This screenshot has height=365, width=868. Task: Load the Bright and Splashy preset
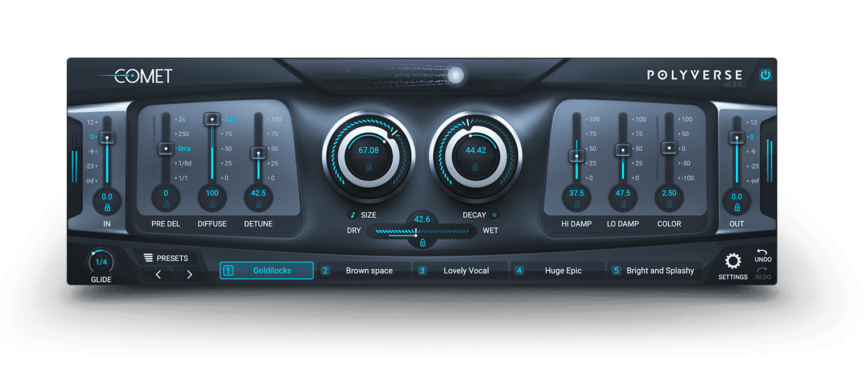tap(655, 271)
